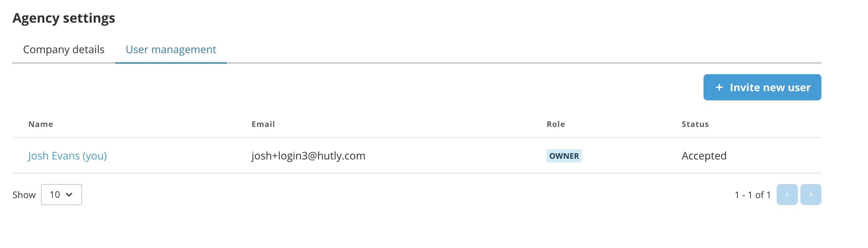
Task: Click the Email column header
Action: [x=263, y=124]
